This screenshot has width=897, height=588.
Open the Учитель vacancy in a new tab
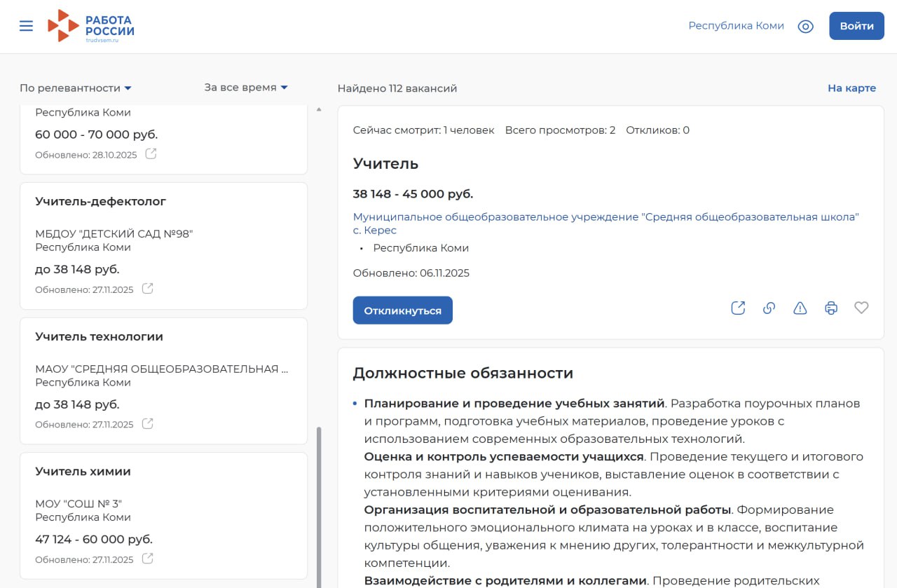pyautogui.click(x=738, y=308)
